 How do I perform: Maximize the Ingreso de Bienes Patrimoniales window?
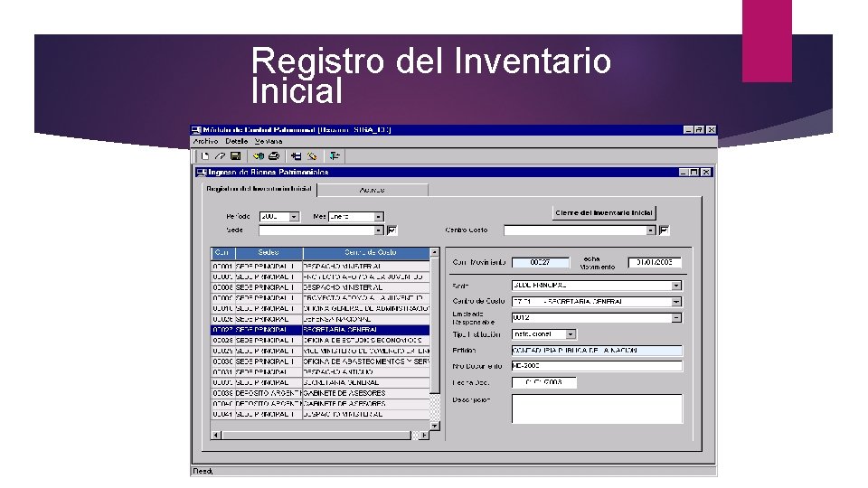coord(694,173)
